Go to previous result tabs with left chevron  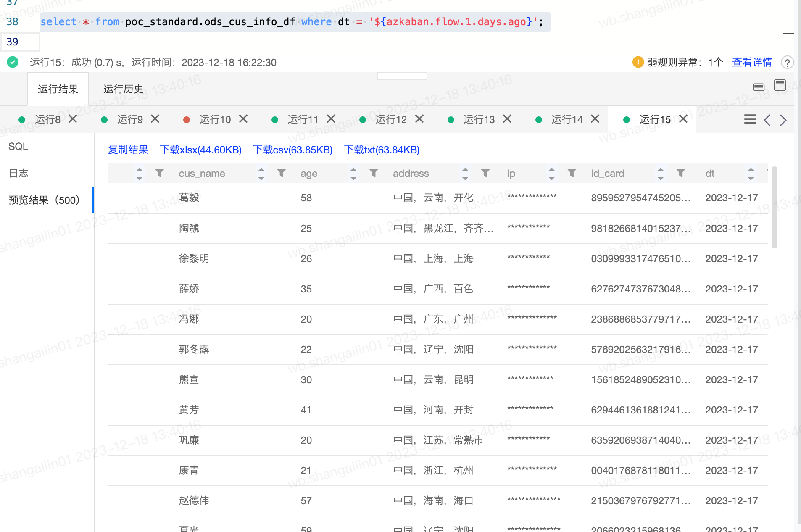[x=767, y=120]
